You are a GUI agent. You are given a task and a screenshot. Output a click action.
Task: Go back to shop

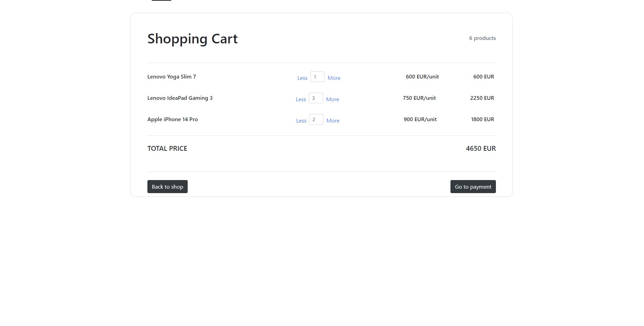[167, 187]
